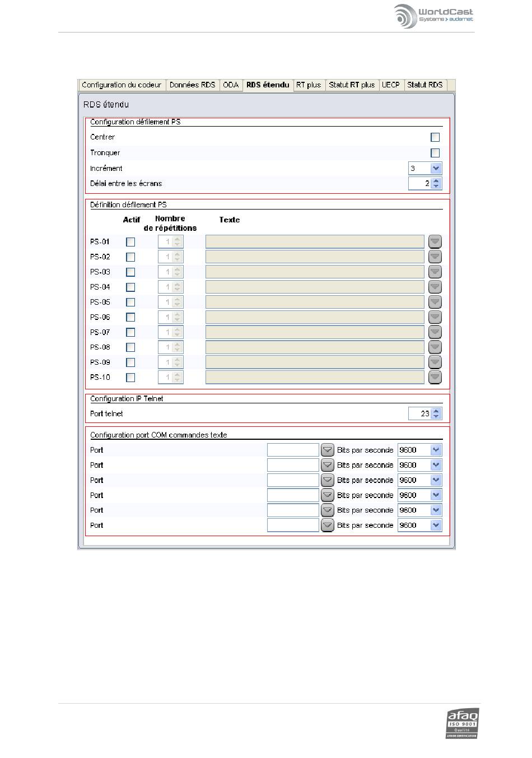
Task: Click the first Port input field
Action: [x=293, y=450]
